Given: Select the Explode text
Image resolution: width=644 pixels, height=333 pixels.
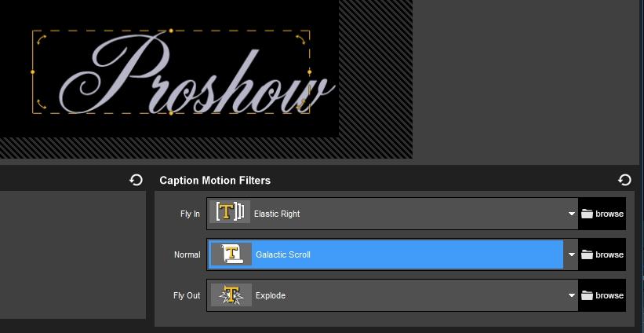Looking at the screenshot, I should click(271, 295).
